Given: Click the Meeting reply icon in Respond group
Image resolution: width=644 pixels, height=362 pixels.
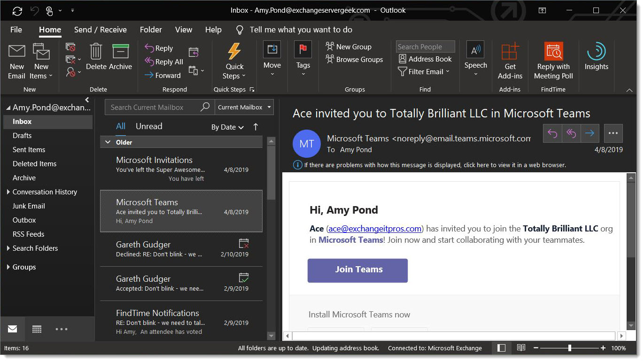Looking at the screenshot, I should [194, 52].
